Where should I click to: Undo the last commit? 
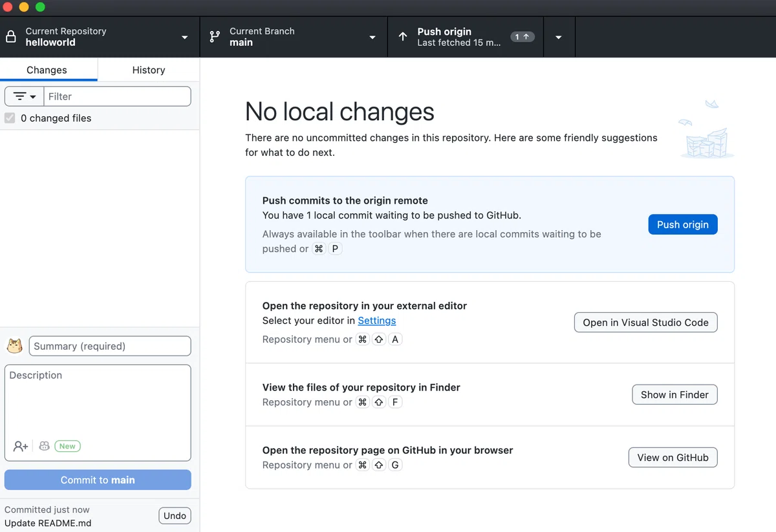[175, 515]
